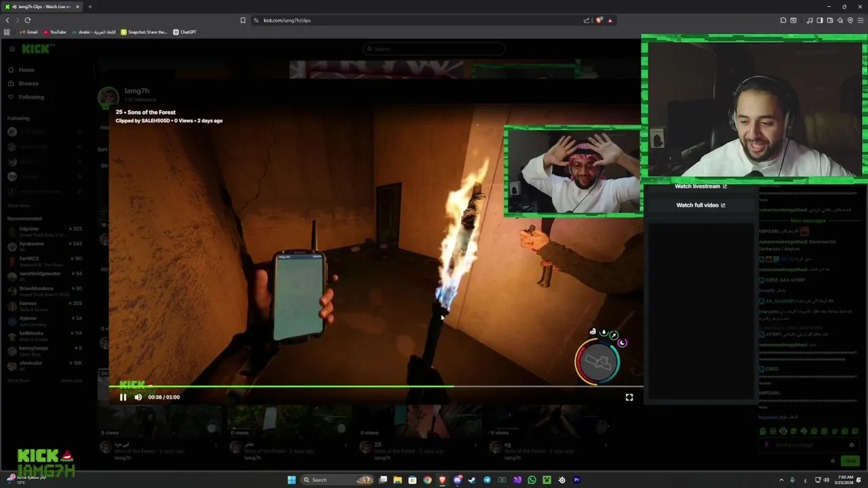The width and height of the screenshot is (868, 488).
Task: Go forward with the browser forward arrow
Action: [18, 20]
